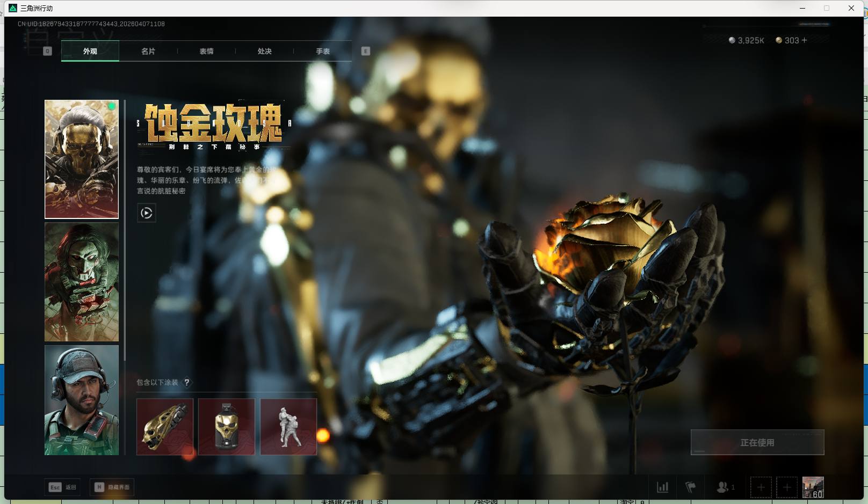Screen dimensions: 868x504
Task: Click the flag icon in bottom bar
Action: pos(691,487)
